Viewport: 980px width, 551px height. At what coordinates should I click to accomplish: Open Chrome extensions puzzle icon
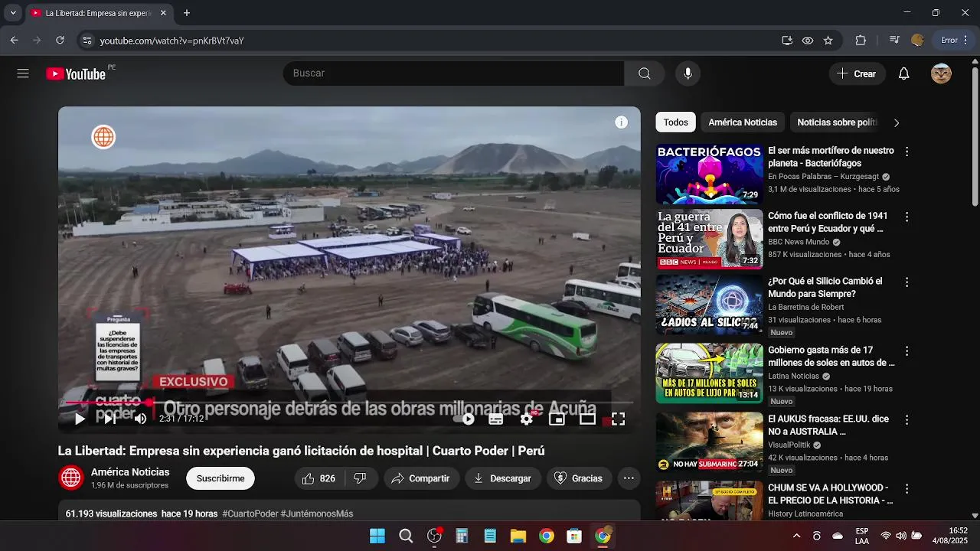tap(861, 41)
